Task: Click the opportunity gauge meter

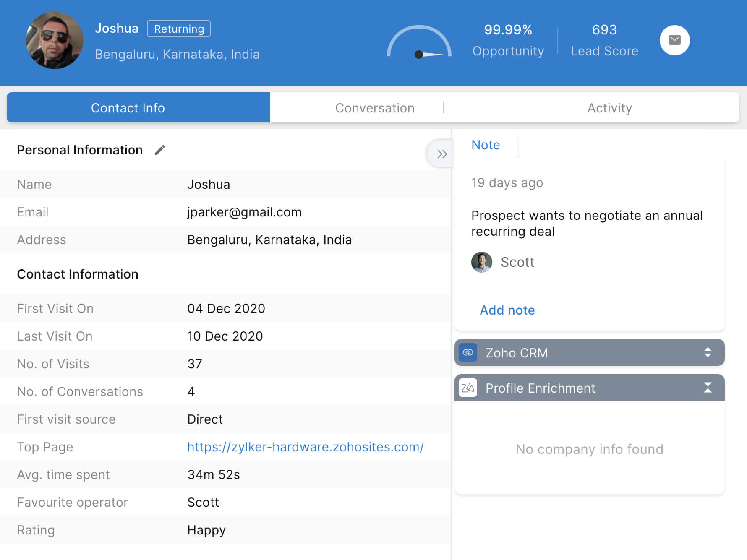Action: pyautogui.click(x=419, y=43)
